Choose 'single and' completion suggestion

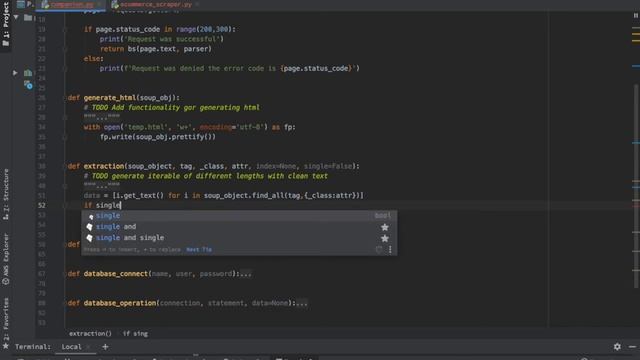click(x=239, y=227)
